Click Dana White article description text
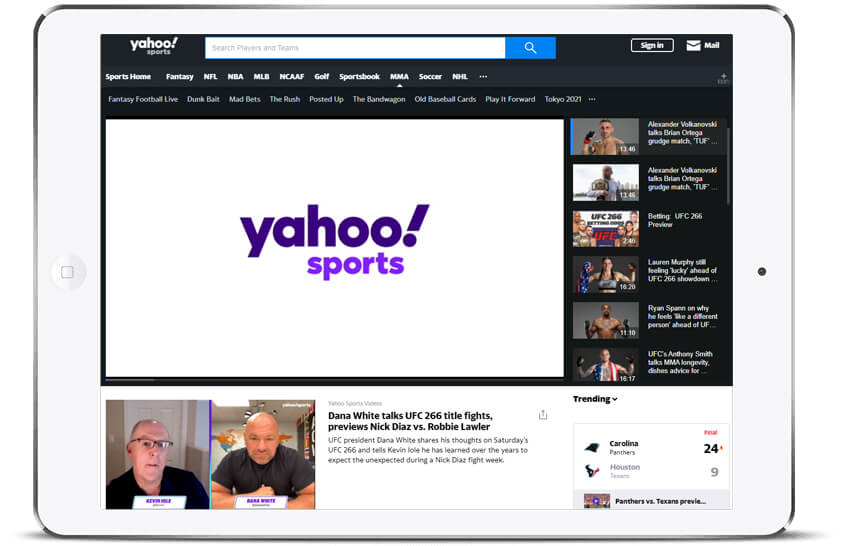842x546 pixels. tap(428, 450)
